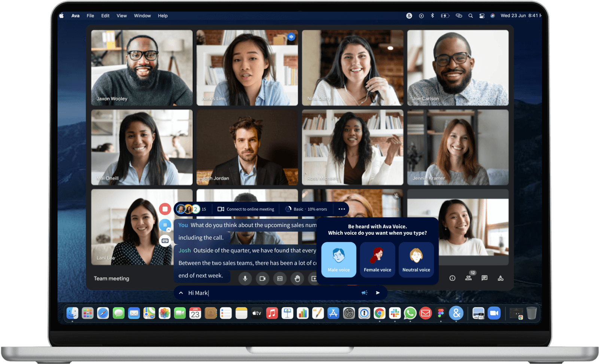599x364 pixels.
Task: Open Figma from the dock
Action: point(441,313)
